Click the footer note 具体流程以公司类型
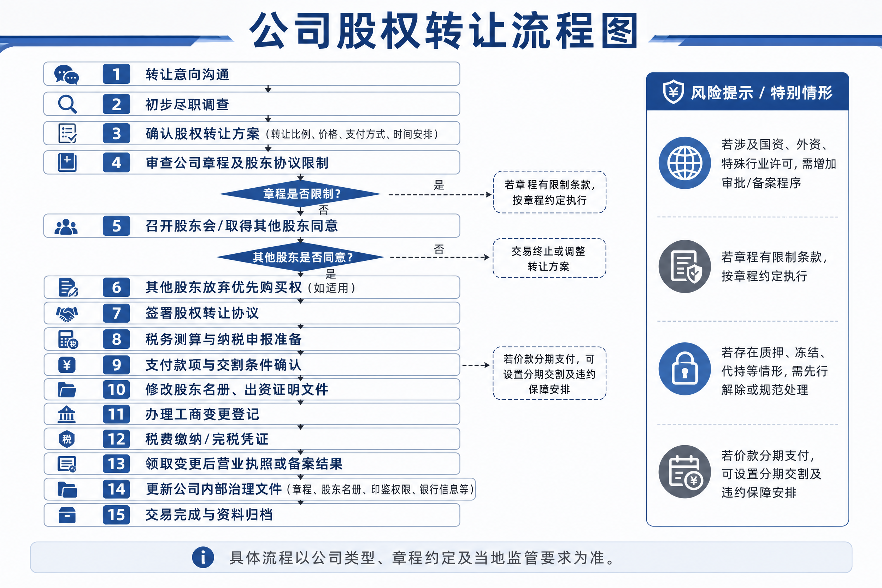This screenshot has width=882, height=588. pyautogui.click(x=423, y=558)
